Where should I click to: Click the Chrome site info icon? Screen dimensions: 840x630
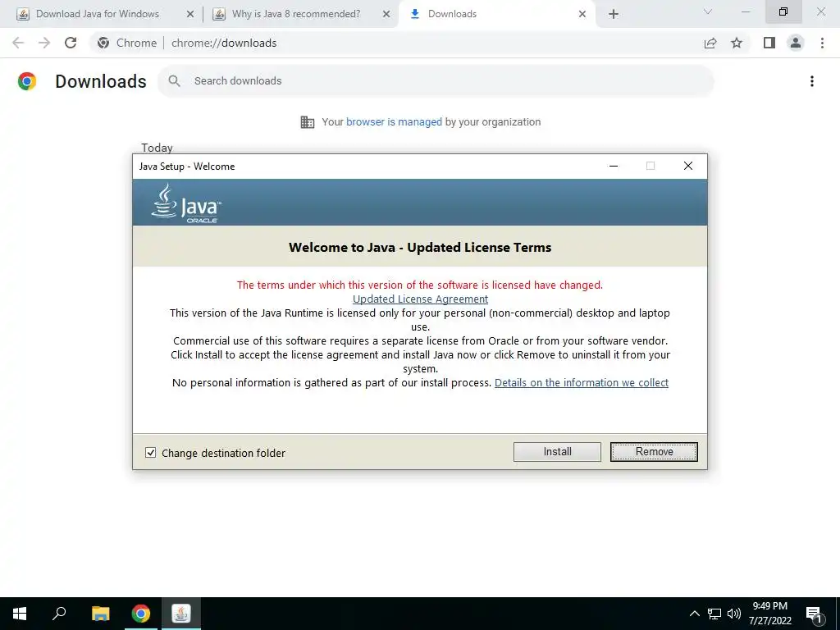coord(103,43)
